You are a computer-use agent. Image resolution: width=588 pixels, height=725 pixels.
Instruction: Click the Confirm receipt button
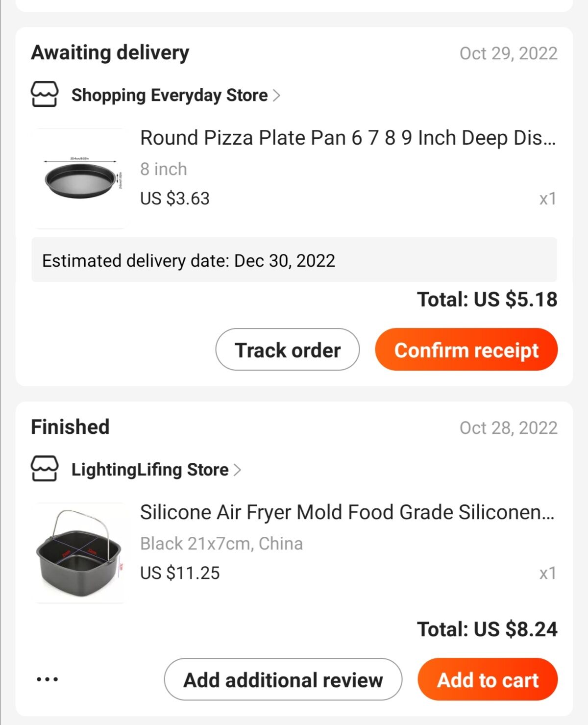point(466,350)
